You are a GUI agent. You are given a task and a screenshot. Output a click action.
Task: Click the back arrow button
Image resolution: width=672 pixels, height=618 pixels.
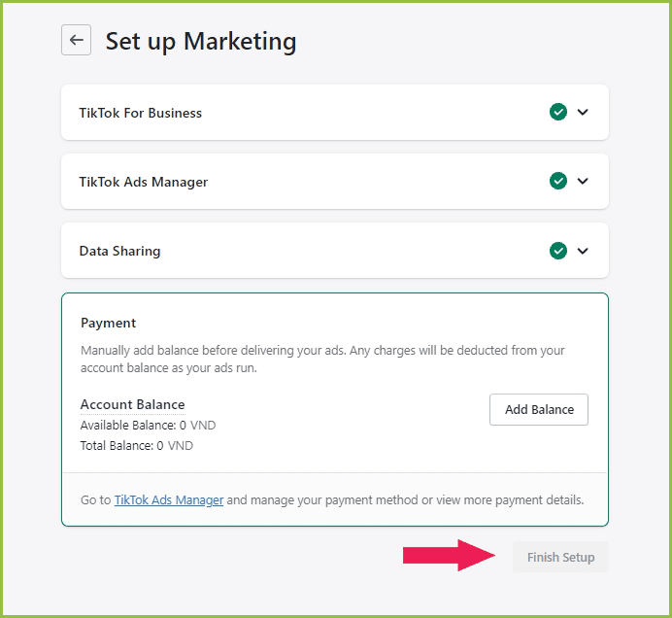point(76,41)
